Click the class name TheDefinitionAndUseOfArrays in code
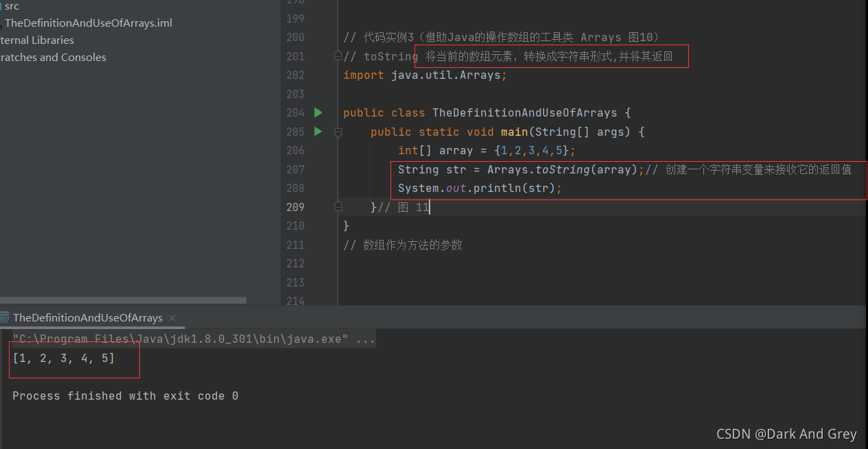The width and height of the screenshot is (868, 449). pos(524,112)
